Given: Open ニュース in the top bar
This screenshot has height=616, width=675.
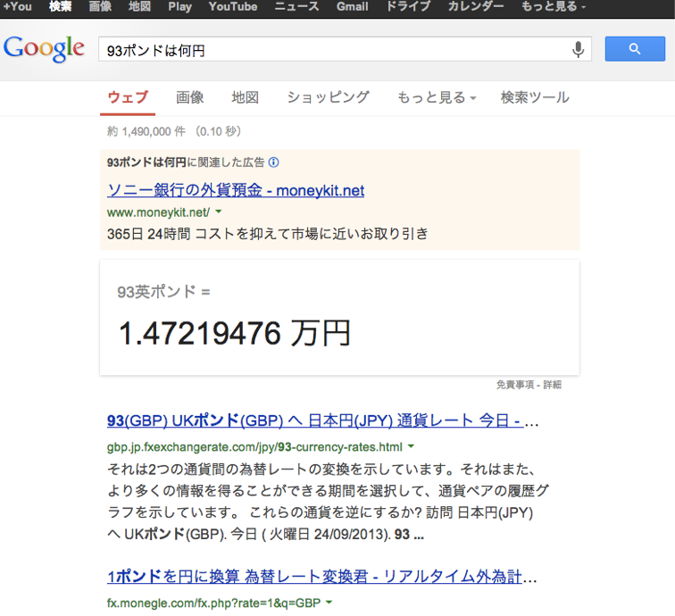Looking at the screenshot, I should 296,6.
